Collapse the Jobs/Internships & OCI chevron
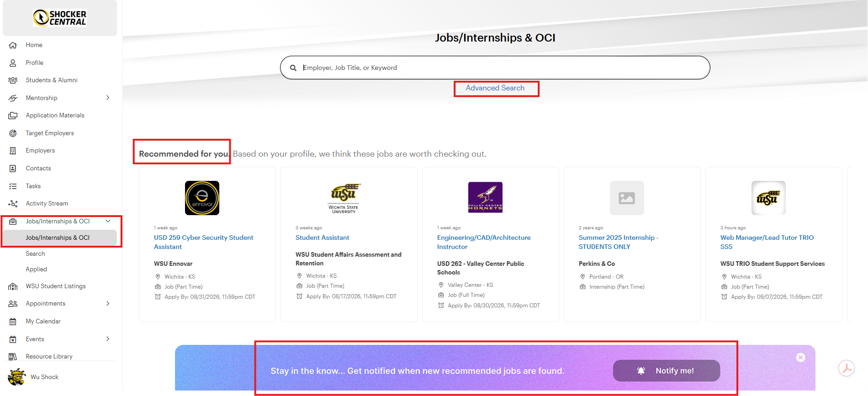 click(x=108, y=222)
